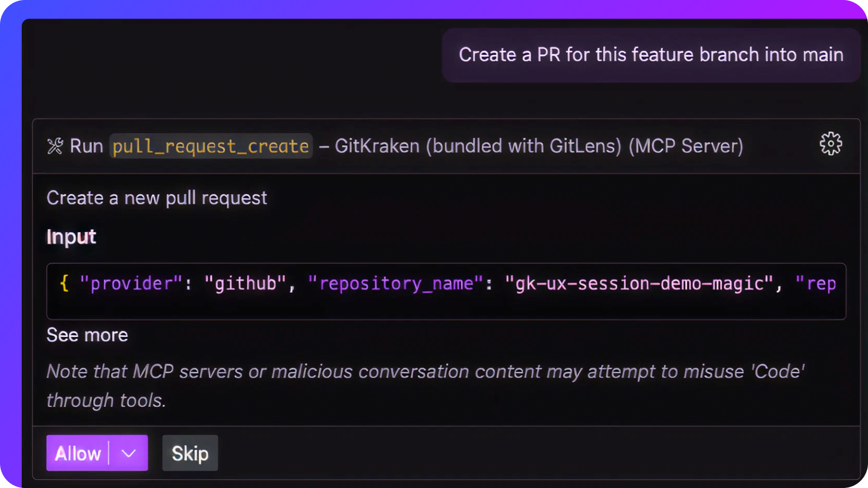
Task: Click the Input section heading
Action: coord(71,236)
